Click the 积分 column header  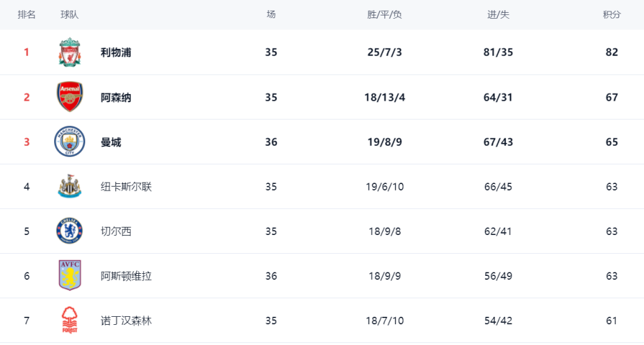tap(612, 15)
